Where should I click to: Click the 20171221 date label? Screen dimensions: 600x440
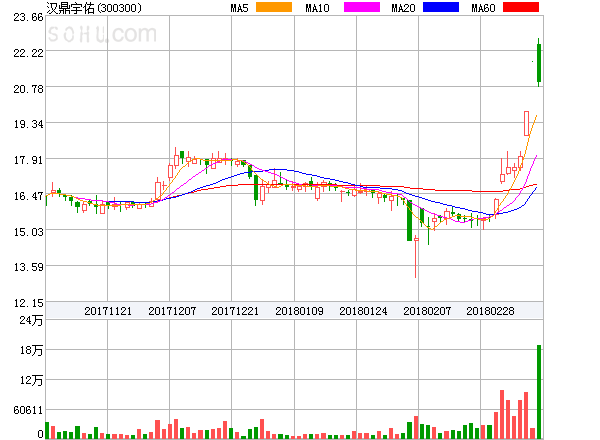coord(235,311)
